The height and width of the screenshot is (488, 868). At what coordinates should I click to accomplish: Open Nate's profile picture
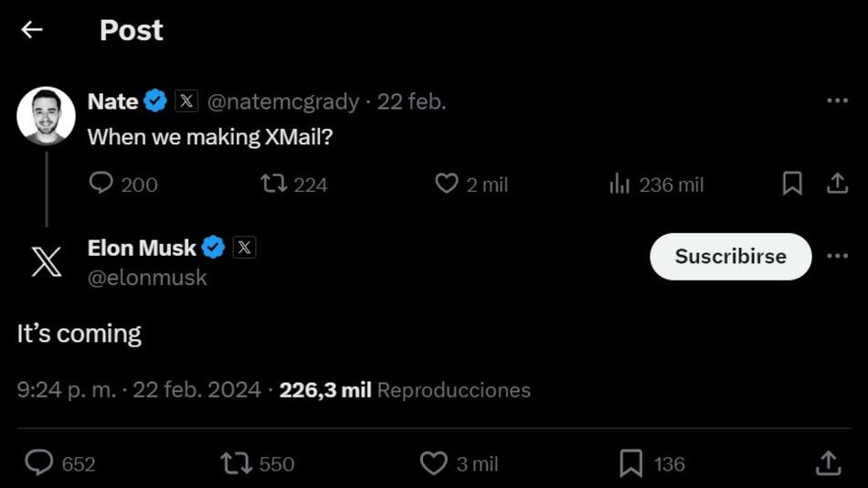click(x=46, y=115)
